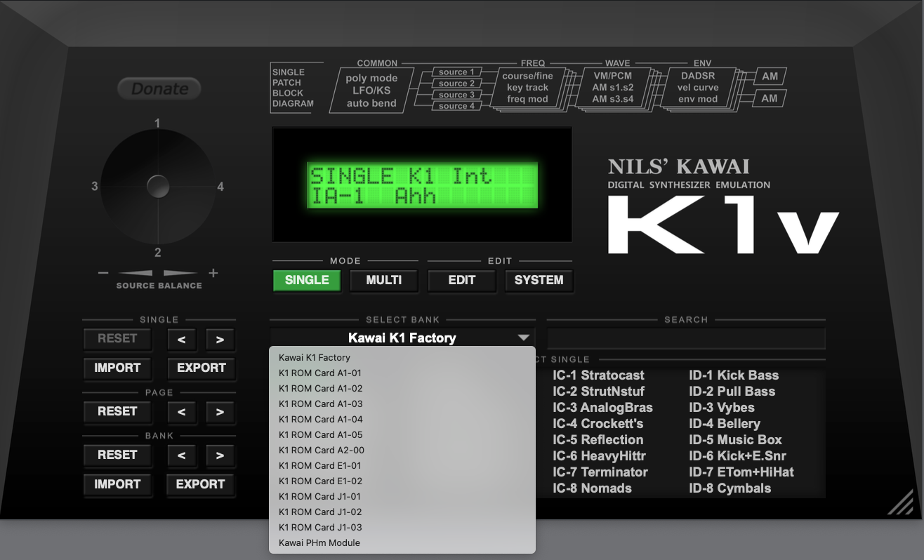The width and height of the screenshot is (924, 560).
Task: Click the source balance minus wedge
Action: pyautogui.click(x=135, y=273)
